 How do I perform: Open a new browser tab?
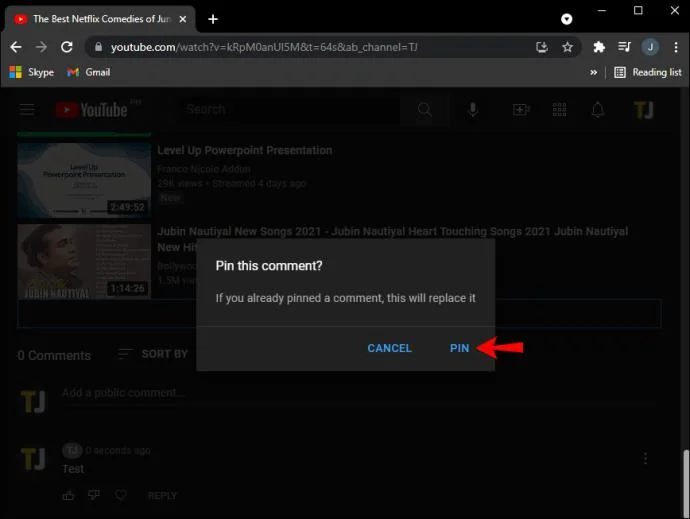coord(213,19)
